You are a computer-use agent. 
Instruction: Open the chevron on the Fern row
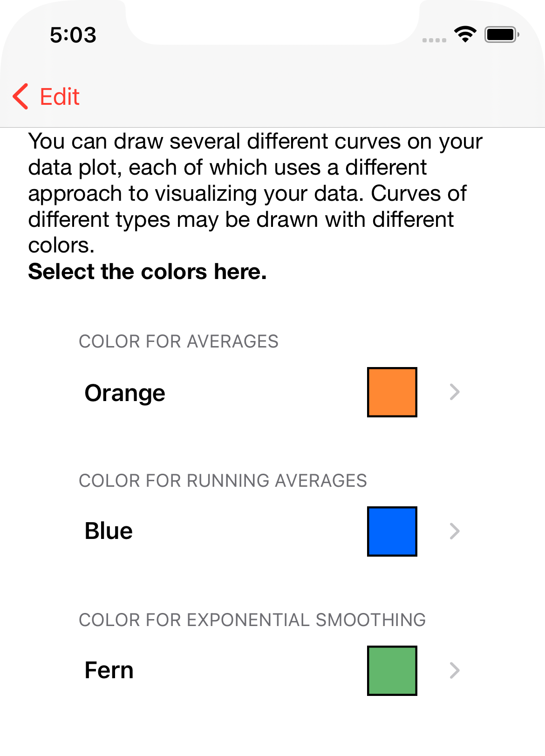[455, 670]
